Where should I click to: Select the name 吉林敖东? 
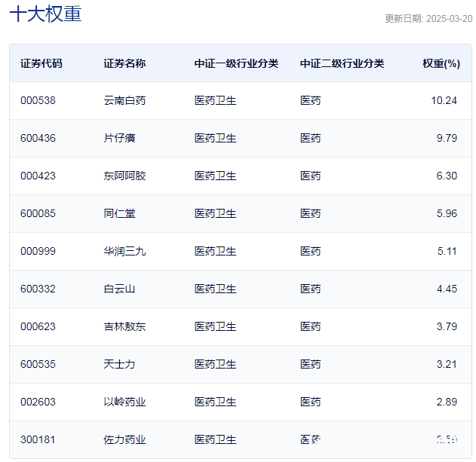click(124, 326)
